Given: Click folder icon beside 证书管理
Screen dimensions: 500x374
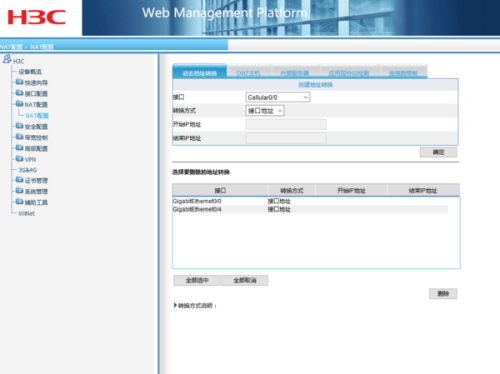Looking at the screenshot, I should tap(20, 180).
